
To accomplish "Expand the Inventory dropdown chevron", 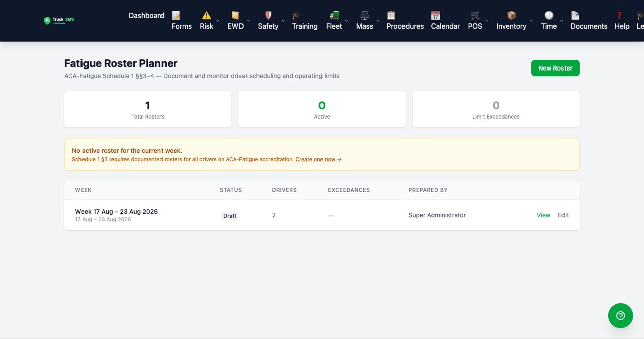I will click(x=531, y=21).
